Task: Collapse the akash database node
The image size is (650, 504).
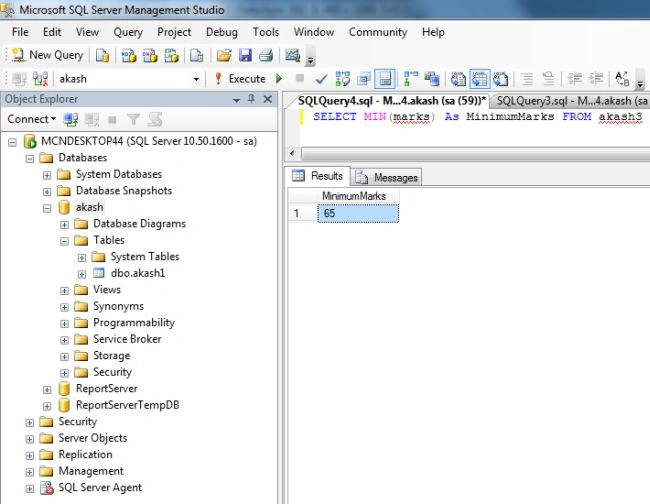Action: pyautogui.click(x=47, y=208)
